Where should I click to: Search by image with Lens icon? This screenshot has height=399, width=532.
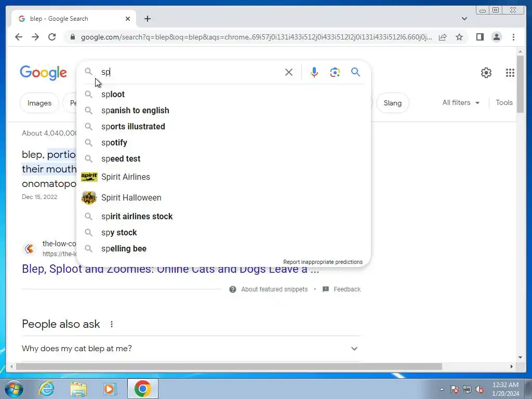click(x=335, y=72)
